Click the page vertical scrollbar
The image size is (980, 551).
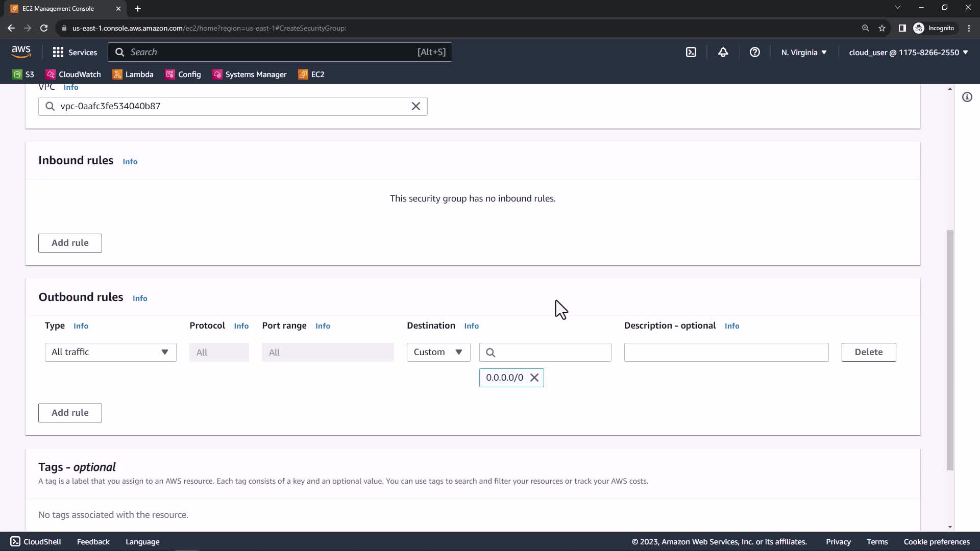point(949,350)
